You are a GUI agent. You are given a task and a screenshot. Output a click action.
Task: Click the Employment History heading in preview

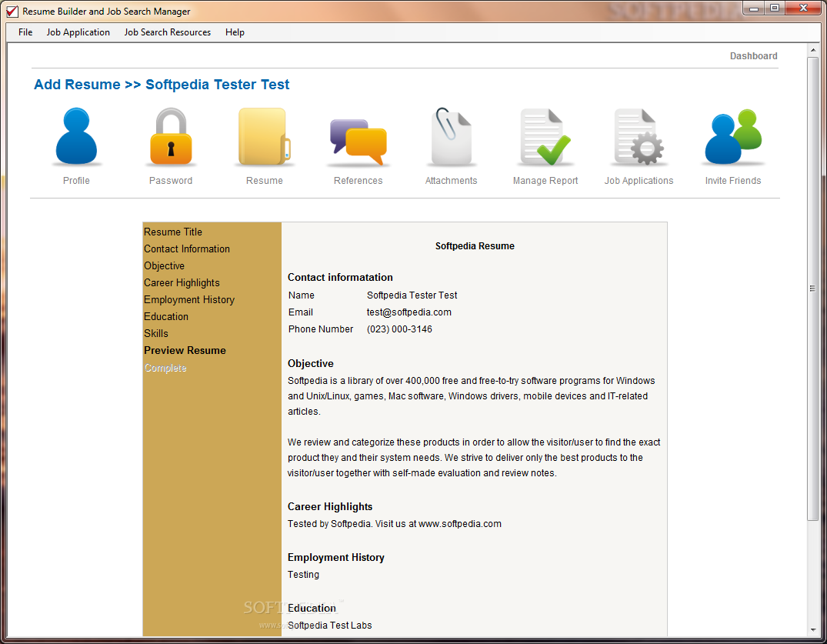[x=336, y=558]
